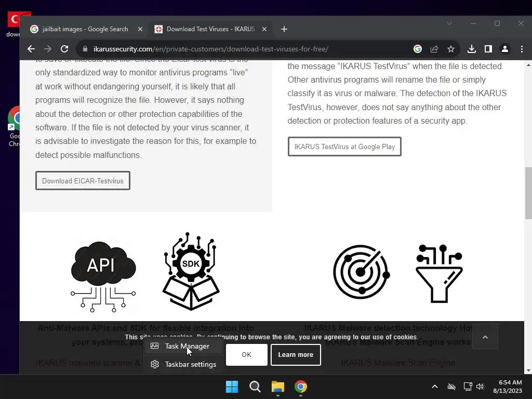This screenshot has width=532, height=399.
Task: Open the Chrome side panel
Action: pos(488,49)
